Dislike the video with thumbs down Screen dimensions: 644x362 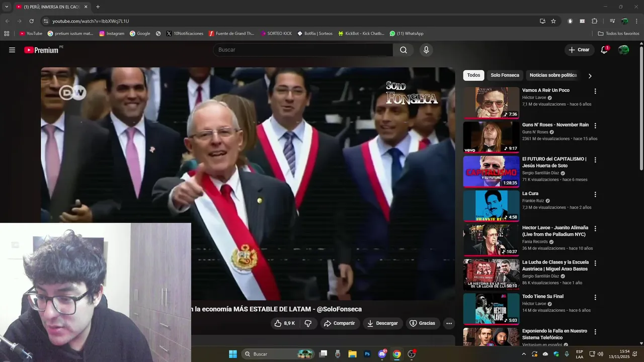pos(308,323)
